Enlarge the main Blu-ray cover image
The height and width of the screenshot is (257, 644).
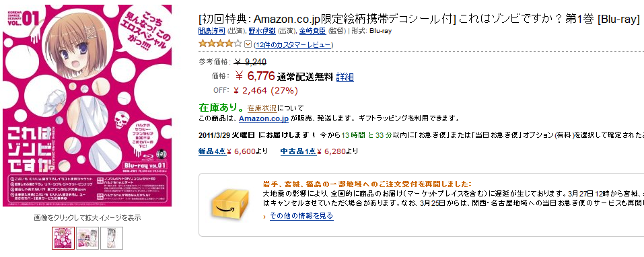click(x=87, y=106)
